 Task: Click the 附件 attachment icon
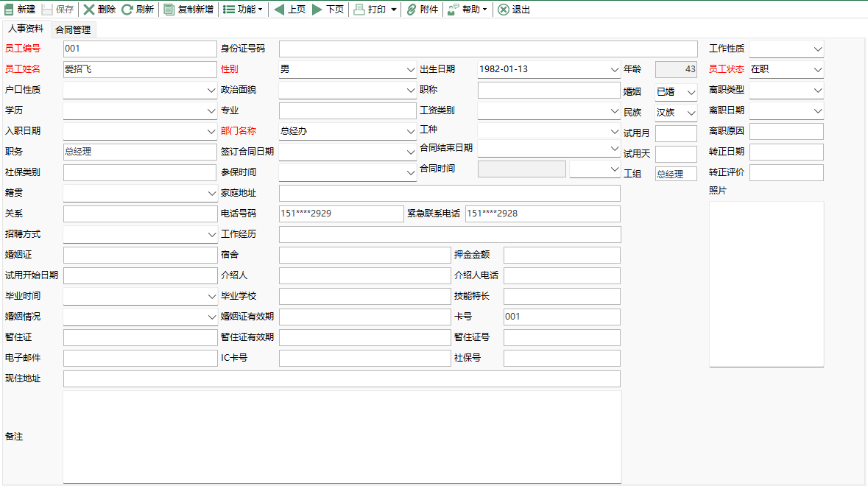(421, 10)
